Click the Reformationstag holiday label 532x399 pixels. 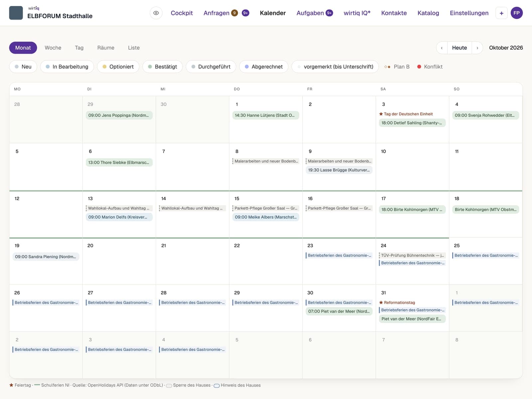[x=397, y=303]
